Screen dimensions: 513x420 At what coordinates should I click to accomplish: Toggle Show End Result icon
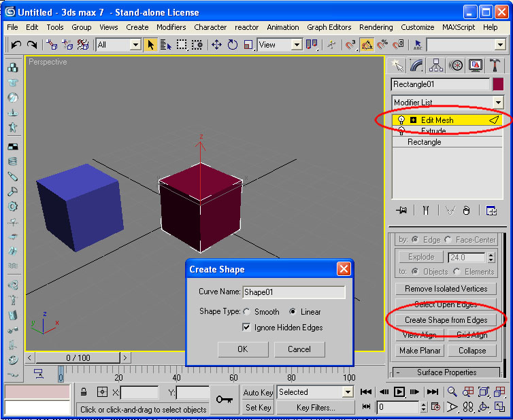tap(426, 211)
